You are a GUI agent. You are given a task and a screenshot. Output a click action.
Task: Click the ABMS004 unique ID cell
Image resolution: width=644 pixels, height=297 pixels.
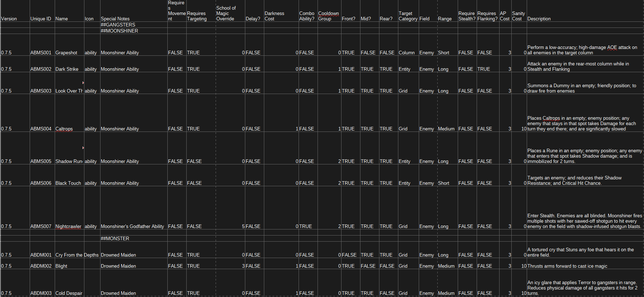click(x=41, y=129)
